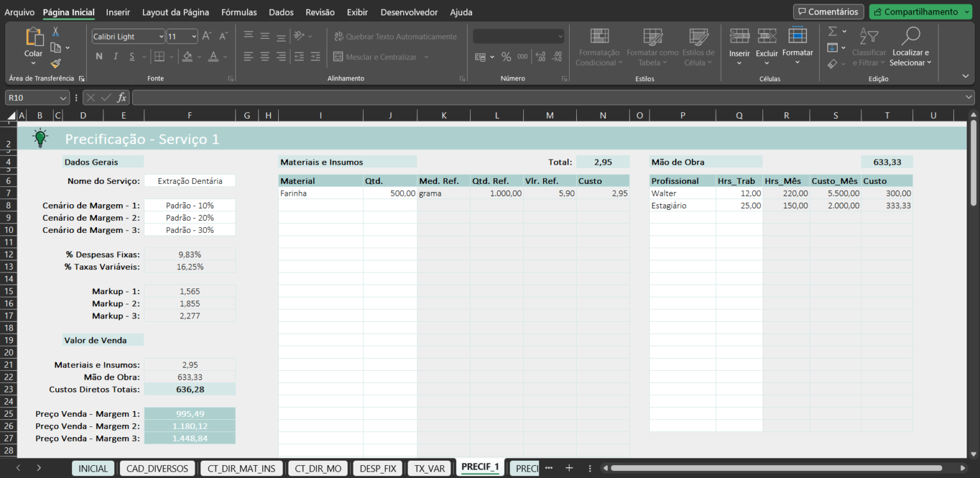Select the format painter brush icon
980x478 pixels.
tap(56, 63)
